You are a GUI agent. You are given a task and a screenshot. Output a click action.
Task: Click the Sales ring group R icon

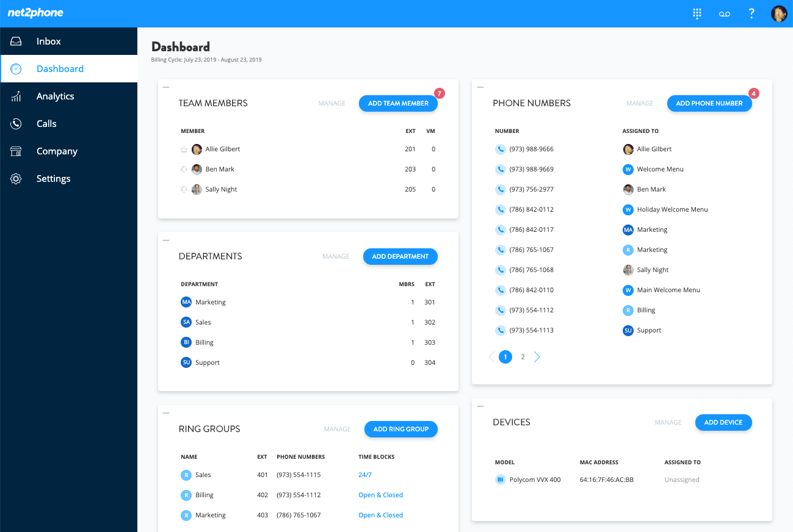[x=186, y=475]
